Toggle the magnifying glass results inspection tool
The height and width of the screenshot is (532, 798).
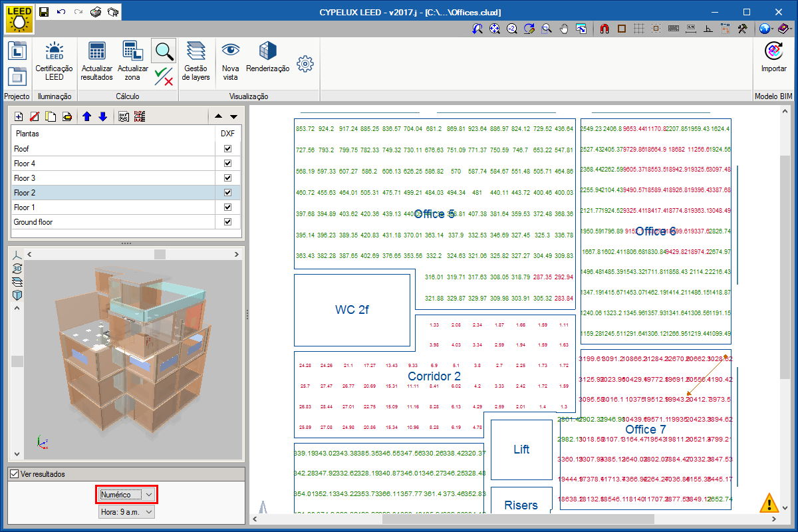coord(164,51)
